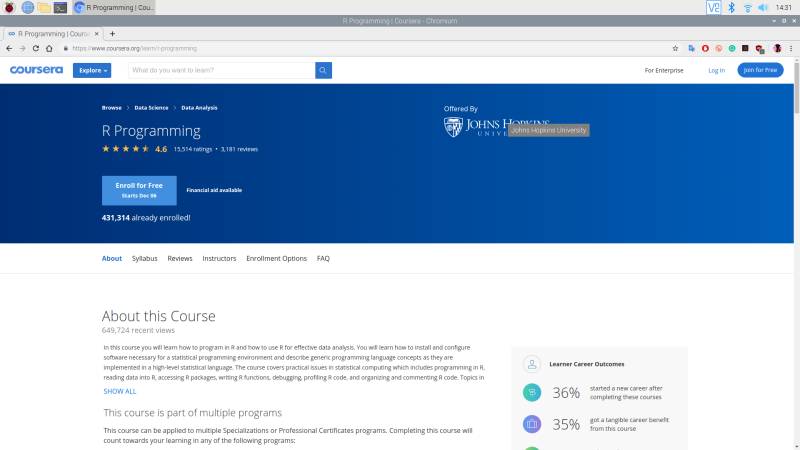
Task: Select the About tab
Action: (x=112, y=259)
